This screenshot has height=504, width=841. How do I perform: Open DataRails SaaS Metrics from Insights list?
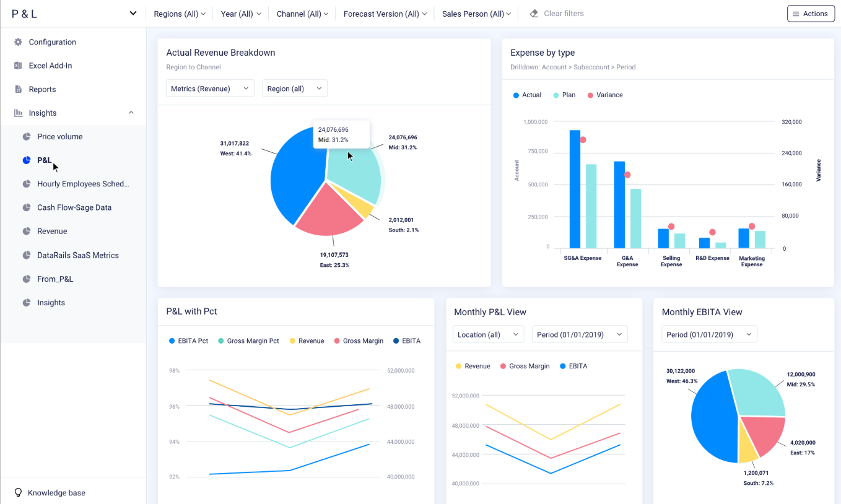26,254
